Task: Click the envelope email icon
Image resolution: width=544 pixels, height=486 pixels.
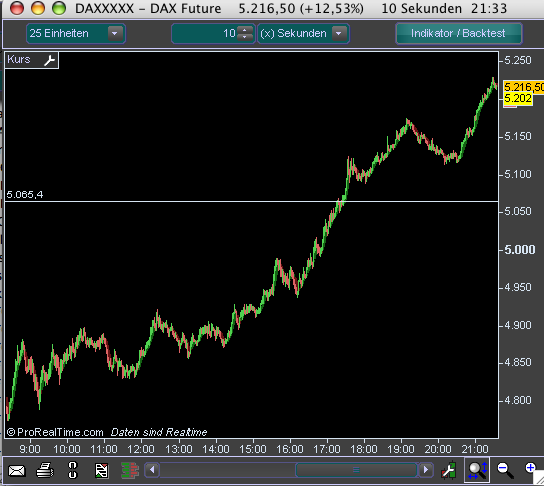Action: coord(17,471)
